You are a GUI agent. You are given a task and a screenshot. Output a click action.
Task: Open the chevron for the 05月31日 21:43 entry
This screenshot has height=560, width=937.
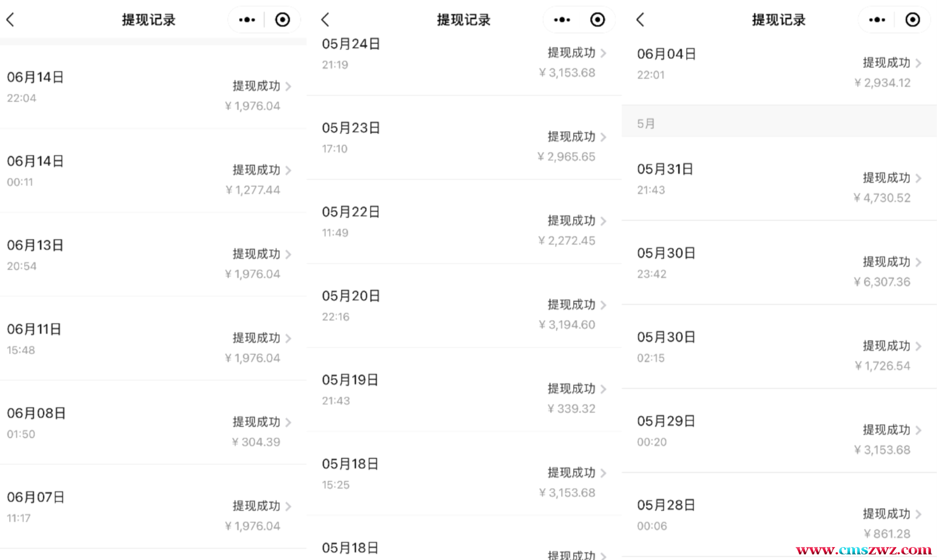tap(918, 178)
